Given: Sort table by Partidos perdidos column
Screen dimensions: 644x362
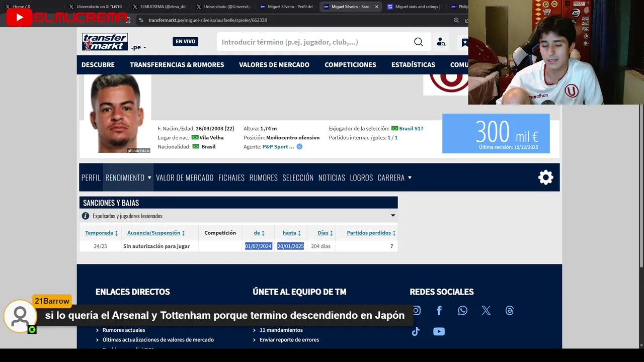Looking at the screenshot, I should tap(371, 233).
